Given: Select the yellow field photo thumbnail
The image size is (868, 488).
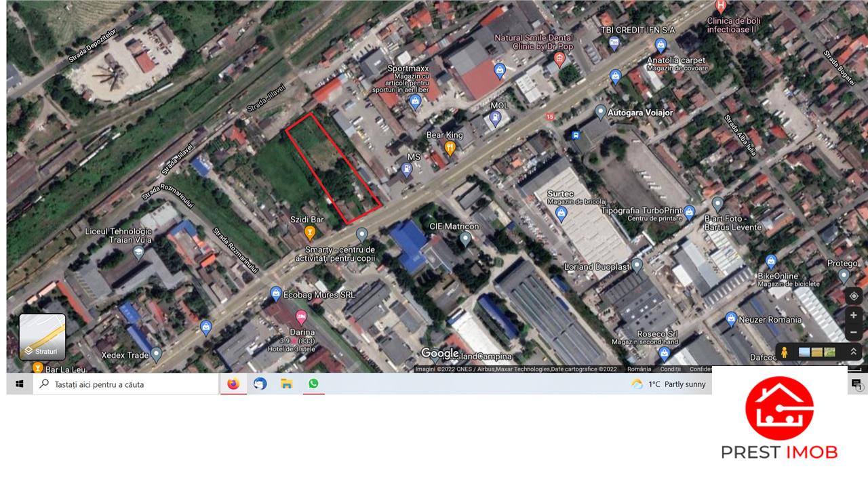Looking at the screenshot, I should point(817,352).
